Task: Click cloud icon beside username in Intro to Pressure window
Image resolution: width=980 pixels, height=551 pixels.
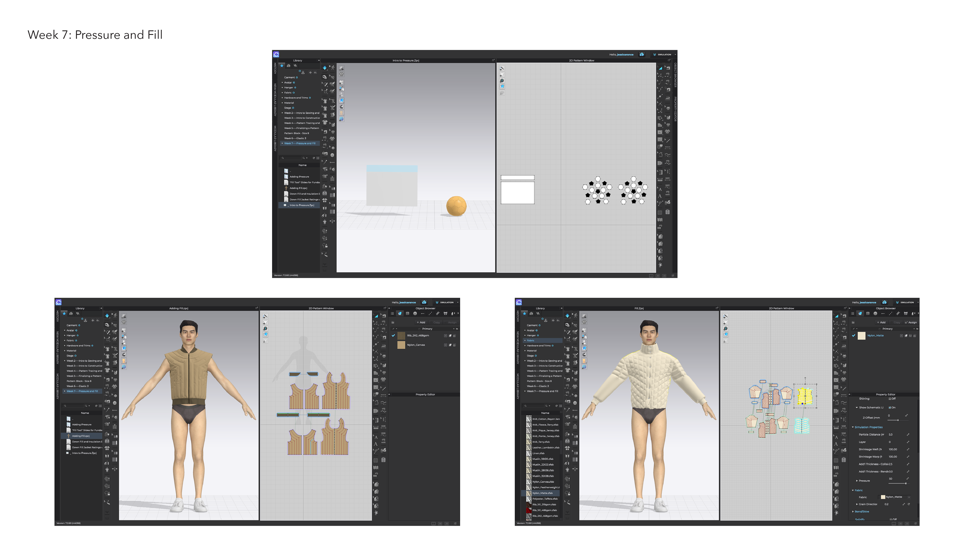Action: (x=642, y=54)
